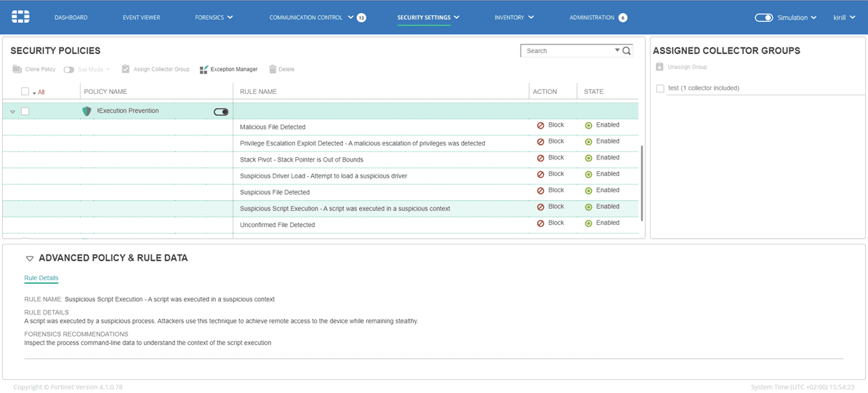Click the Clone Policy icon
This screenshot has width=868, height=393.
(x=17, y=69)
